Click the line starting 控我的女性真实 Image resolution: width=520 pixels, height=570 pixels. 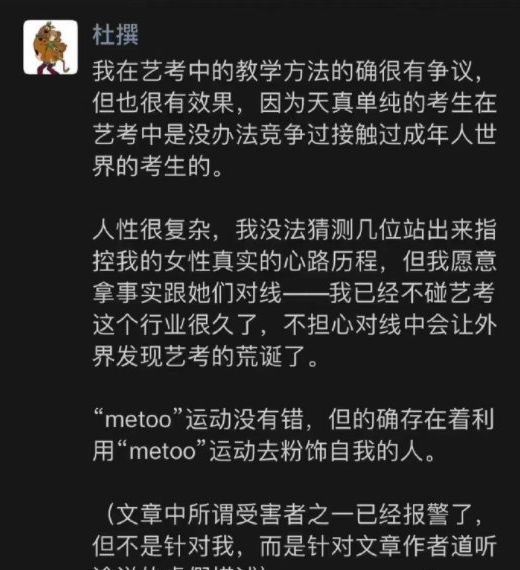click(294, 261)
